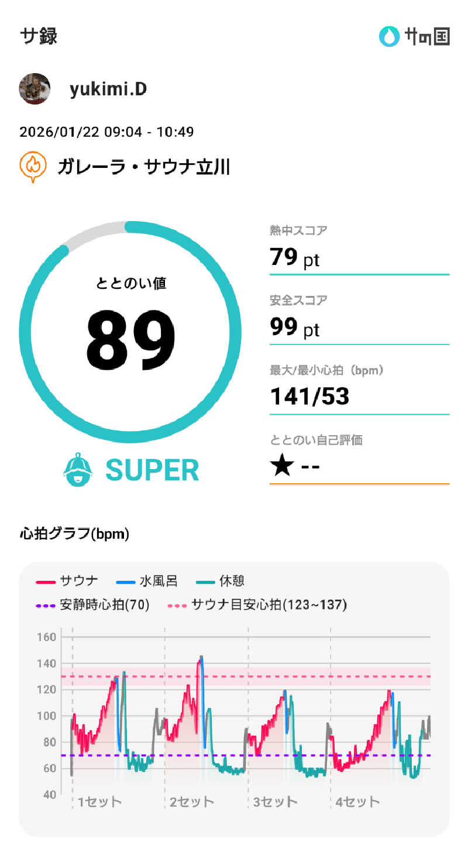
Task: Click the water drop logo icon
Action: click(389, 36)
